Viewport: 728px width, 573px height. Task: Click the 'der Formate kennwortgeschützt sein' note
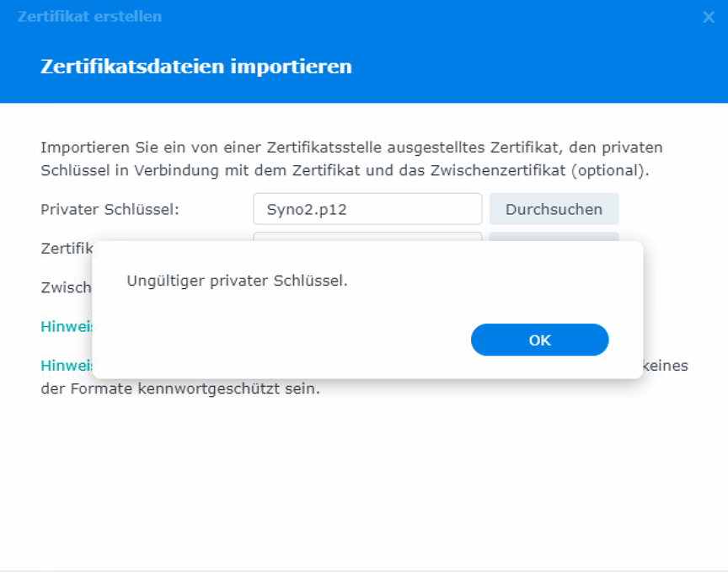(x=180, y=390)
